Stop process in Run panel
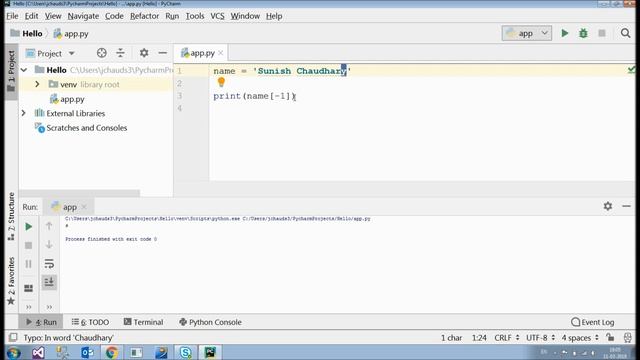The image size is (640, 360). click(x=29, y=245)
